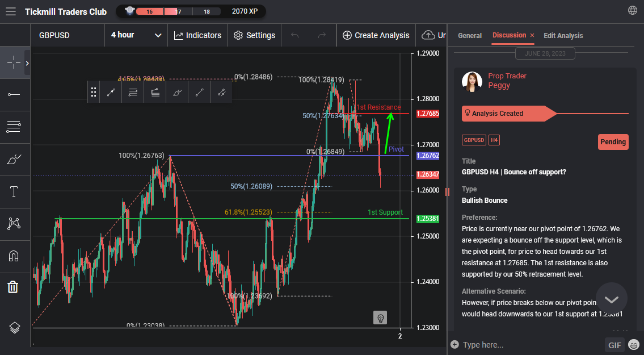
Task: Toggle the magnet snap mode
Action: (x=14, y=256)
